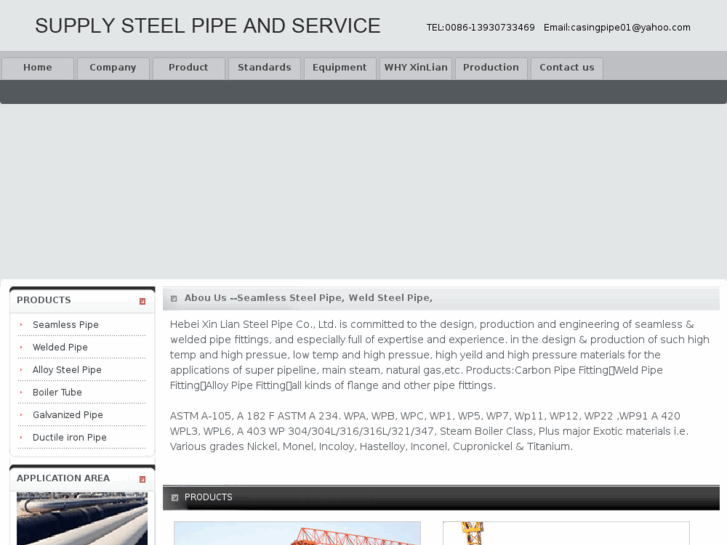The height and width of the screenshot is (545, 727).
Task: Click the APPLICATION AREA heading text
Action: click(63, 478)
